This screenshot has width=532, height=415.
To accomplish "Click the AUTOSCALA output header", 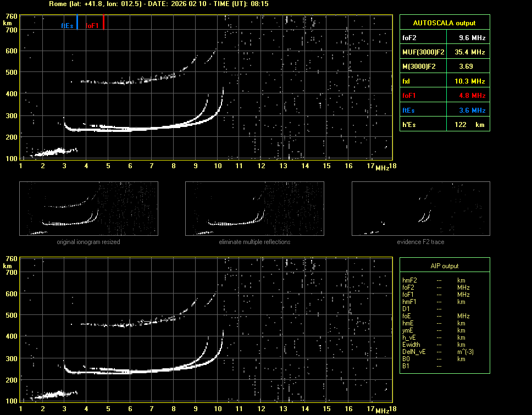I will pos(444,23).
